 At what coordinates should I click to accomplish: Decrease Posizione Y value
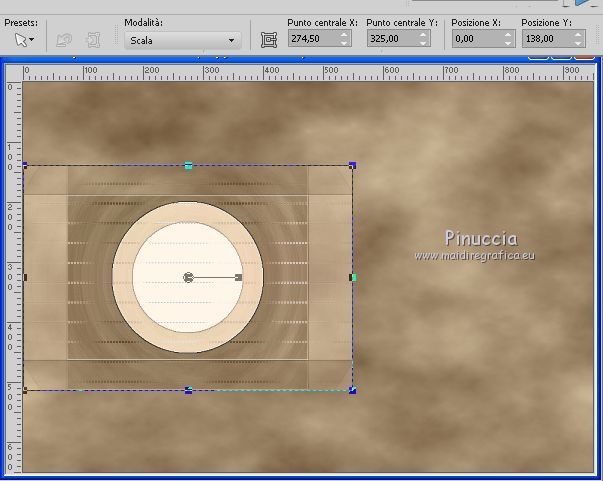578,43
